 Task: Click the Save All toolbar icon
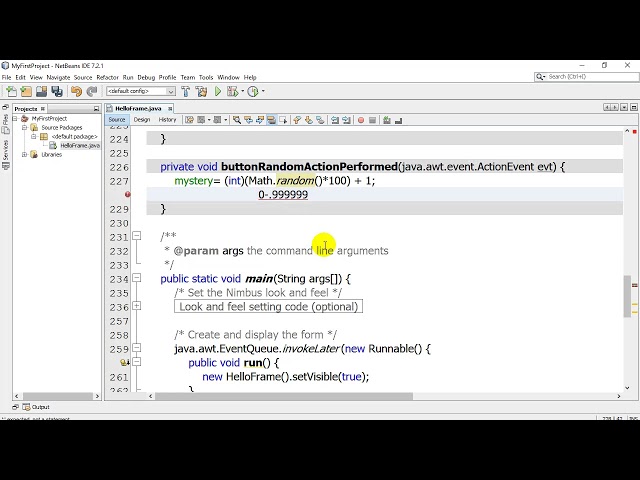click(57, 91)
